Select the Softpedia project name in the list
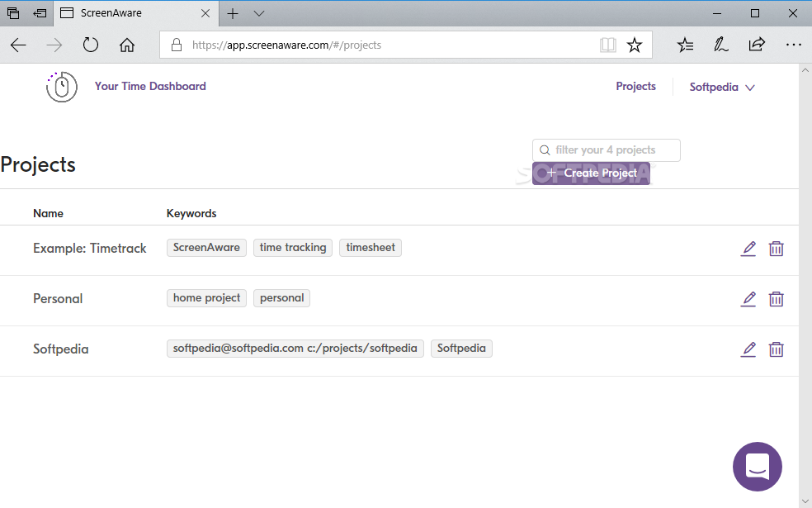Image resolution: width=812 pixels, height=508 pixels. pyautogui.click(x=60, y=349)
